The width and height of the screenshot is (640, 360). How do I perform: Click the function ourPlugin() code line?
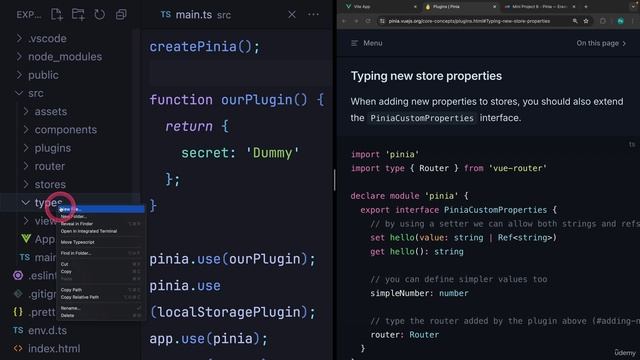pos(237,100)
